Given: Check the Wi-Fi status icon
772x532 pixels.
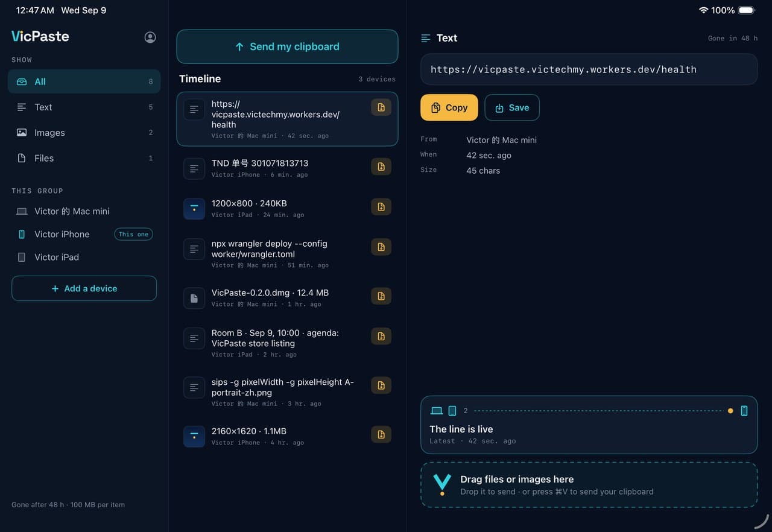Looking at the screenshot, I should click(703, 10).
